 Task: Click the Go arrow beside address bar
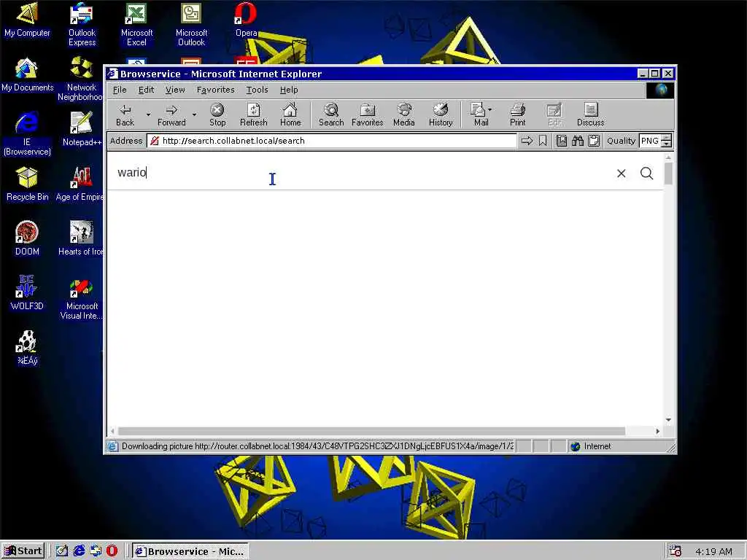coord(527,141)
